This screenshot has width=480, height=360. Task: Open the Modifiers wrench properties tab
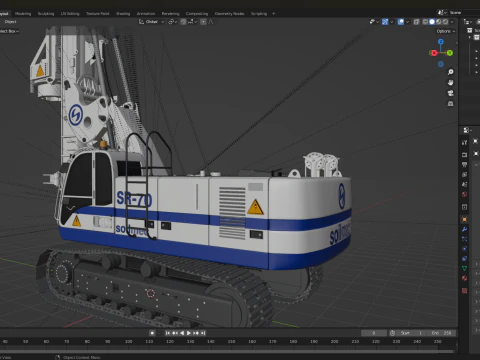(x=464, y=229)
